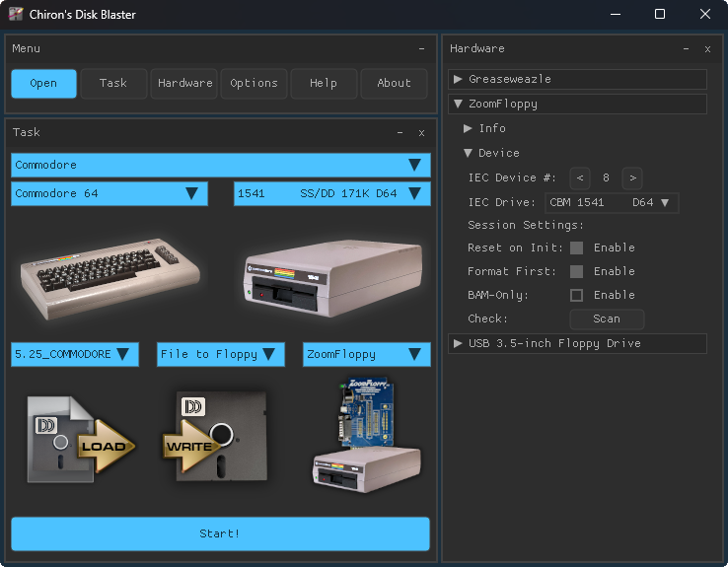Click the Hardware menu button

coord(183,84)
